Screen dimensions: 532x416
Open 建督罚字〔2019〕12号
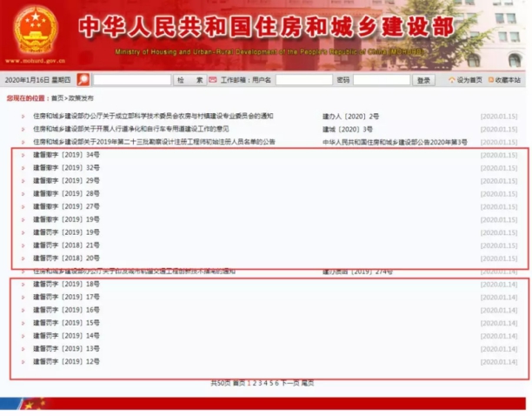pyautogui.click(x=66, y=361)
